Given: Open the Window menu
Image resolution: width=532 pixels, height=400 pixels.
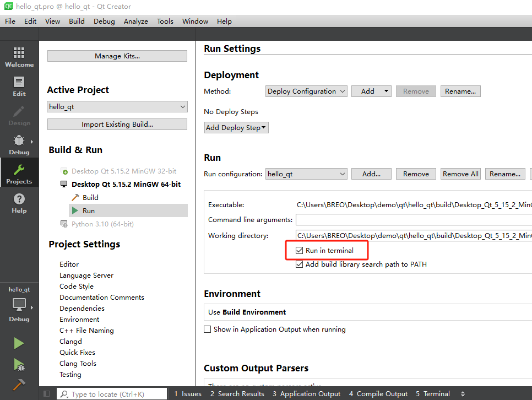Looking at the screenshot, I should coord(195,21).
